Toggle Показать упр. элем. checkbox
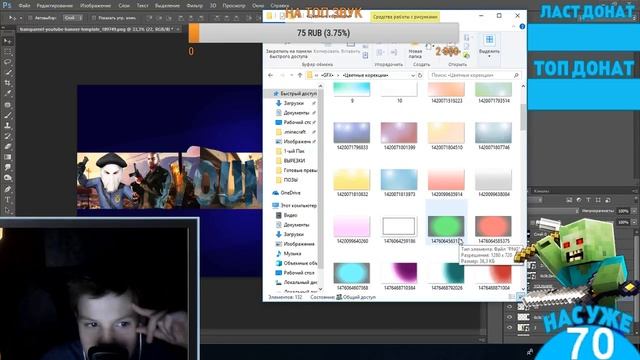The width and height of the screenshot is (640, 360). pos(94,18)
